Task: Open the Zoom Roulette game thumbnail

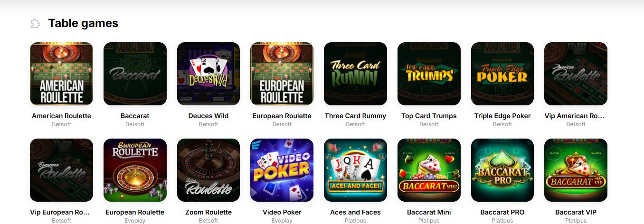Action: [x=208, y=170]
